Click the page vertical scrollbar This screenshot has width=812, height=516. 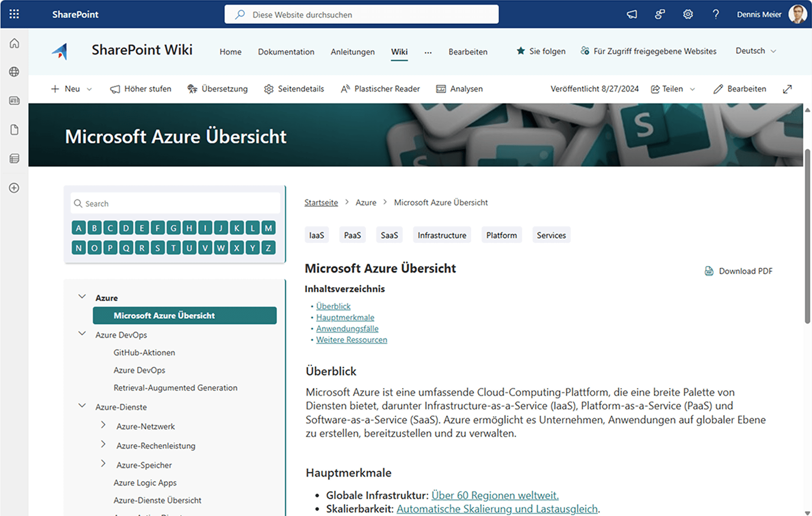point(807,236)
